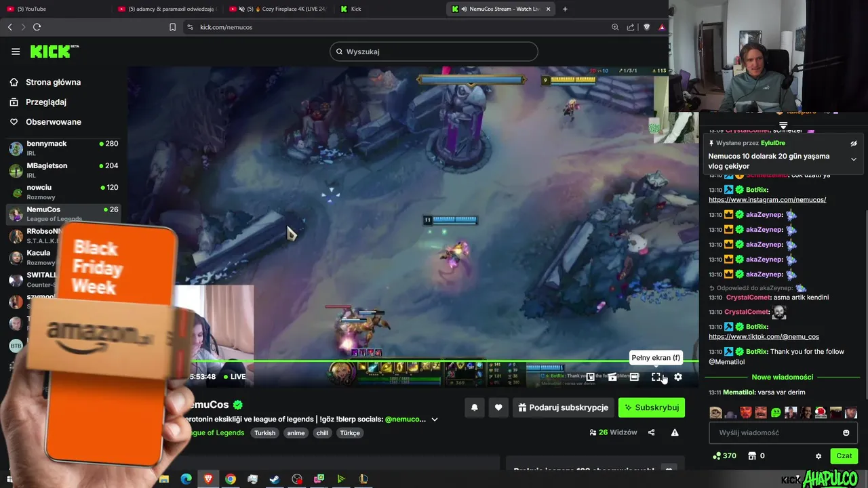Image resolution: width=868 pixels, height=488 pixels.
Task: Click the address bar share icon
Action: pyautogui.click(x=631, y=27)
